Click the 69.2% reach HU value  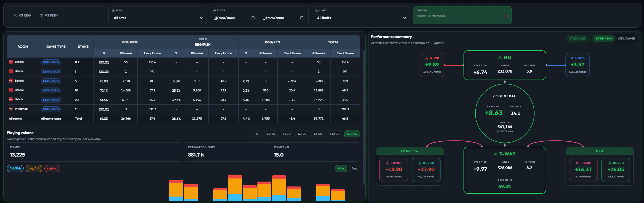pyautogui.click(x=505, y=186)
